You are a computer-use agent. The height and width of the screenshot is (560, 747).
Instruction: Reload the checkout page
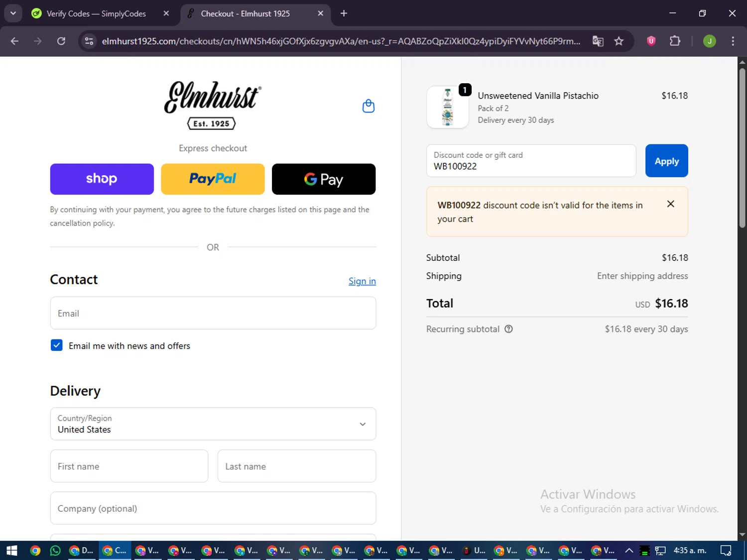pos(61,41)
